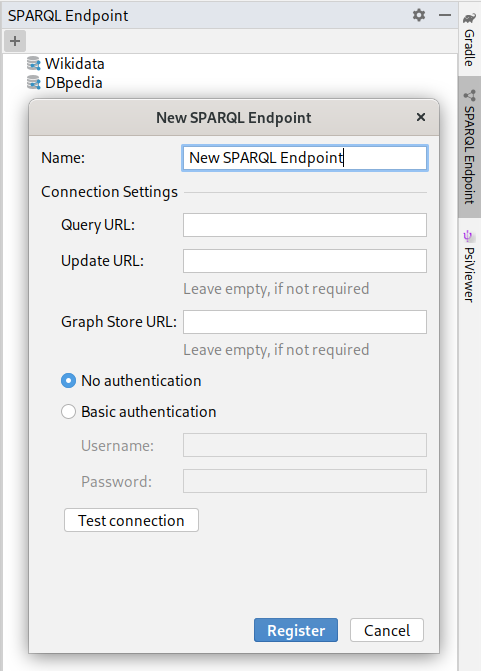Click the SPARQL Endpoint sidebar graph icon

click(x=469, y=95)
